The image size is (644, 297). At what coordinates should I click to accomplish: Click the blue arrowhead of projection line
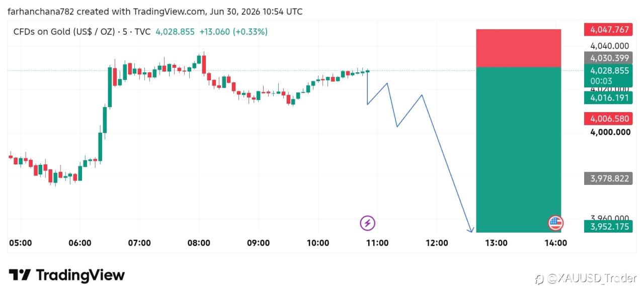pos(471,230)
